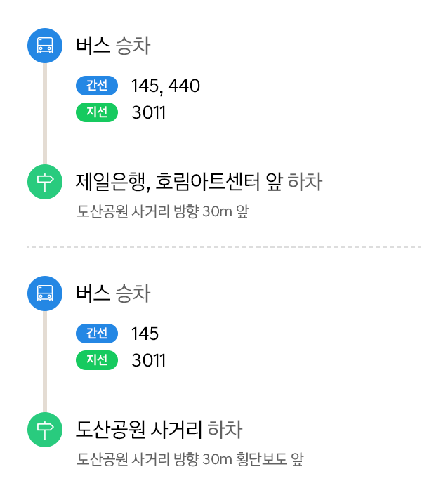Click the second blue bus boarding icon
This screenshot has width=448, height=495.
pos(45,293)
